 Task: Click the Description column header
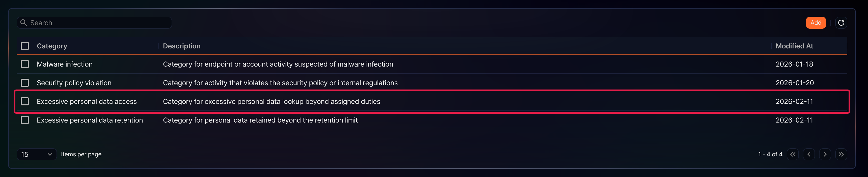[x=182, y=46]
